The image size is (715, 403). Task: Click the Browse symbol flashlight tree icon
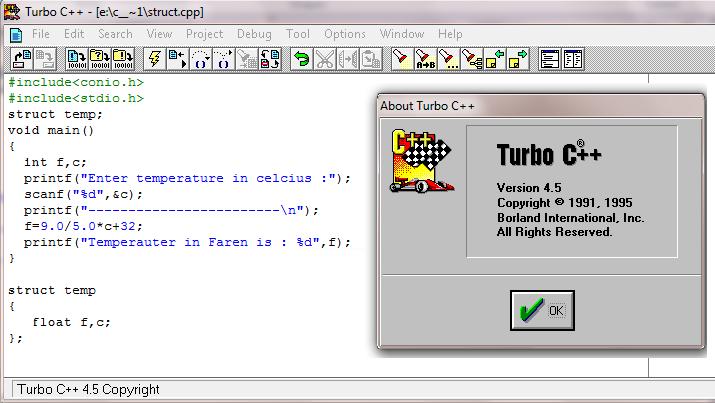(x=472, y=59)
